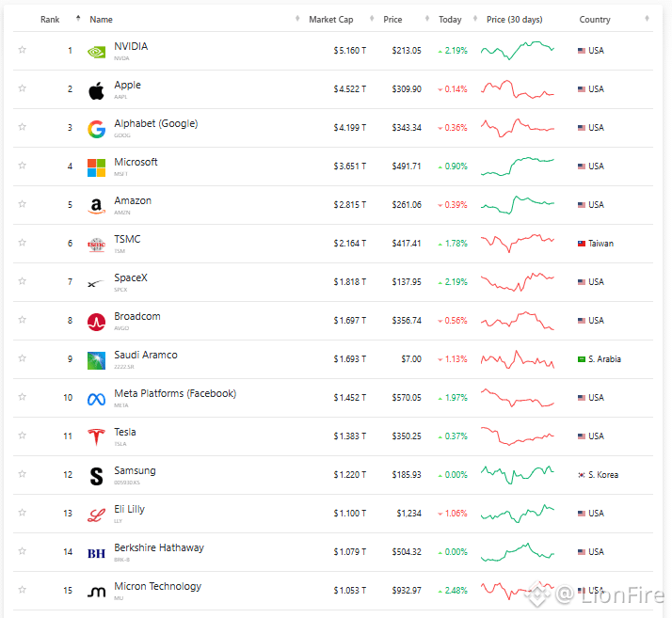Click the Berkshire Hathaway BH logo
Viewport: 672px width, 618px height.
pos(96,554)
